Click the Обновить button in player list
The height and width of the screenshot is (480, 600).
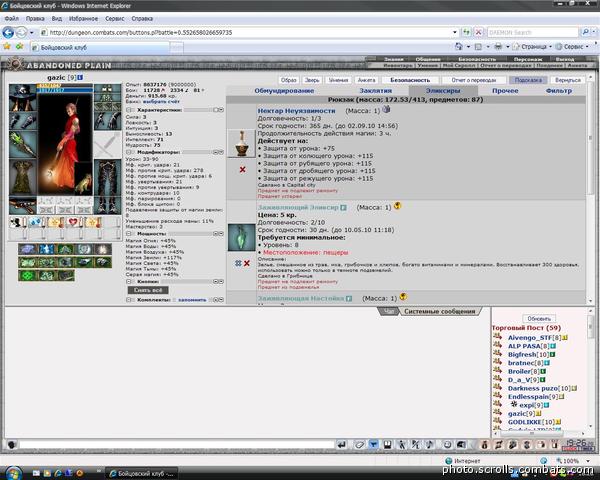tap(539, 318)
